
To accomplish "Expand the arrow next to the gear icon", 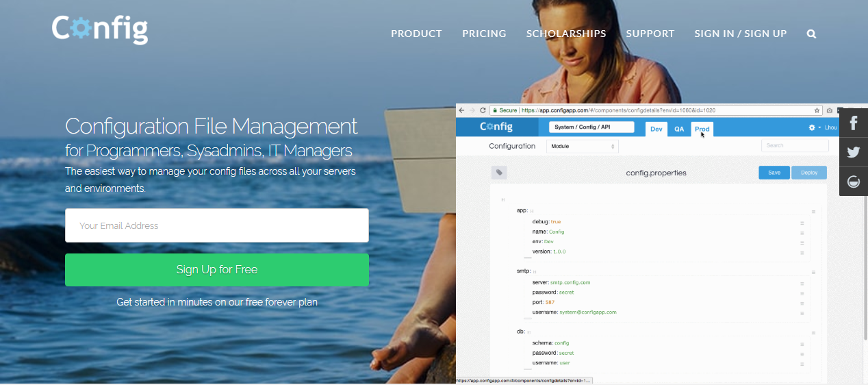I will tap(819, 127).
